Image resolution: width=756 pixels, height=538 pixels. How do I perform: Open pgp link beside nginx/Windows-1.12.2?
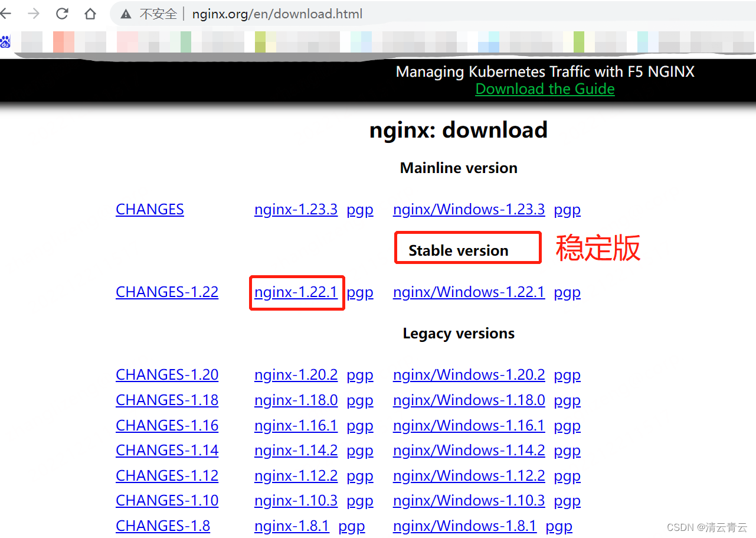567,477
